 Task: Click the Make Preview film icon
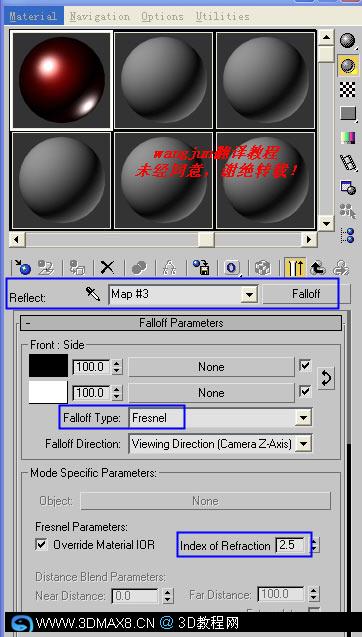coord(347,162)
